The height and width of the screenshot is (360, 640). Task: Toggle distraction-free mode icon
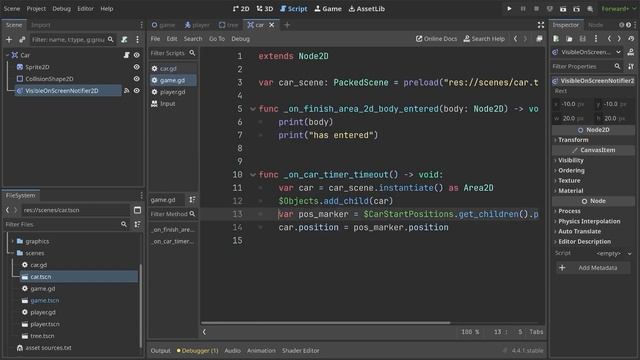point(541,25)
